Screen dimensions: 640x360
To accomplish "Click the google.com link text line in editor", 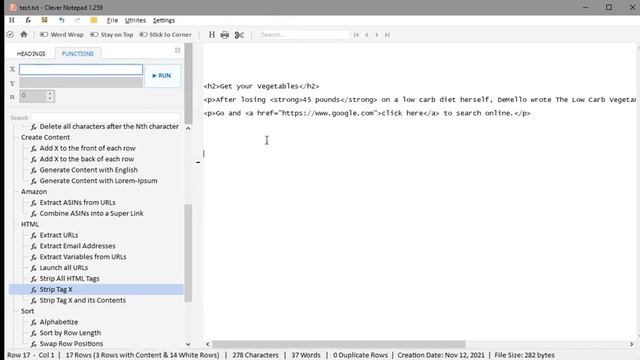I will [367, 113].
